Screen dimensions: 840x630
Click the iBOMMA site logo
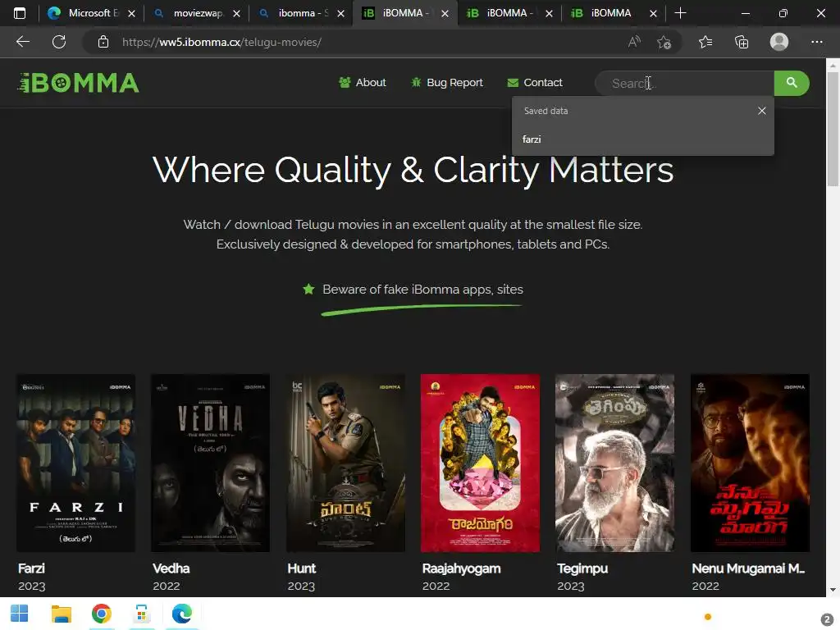(78, 83)
